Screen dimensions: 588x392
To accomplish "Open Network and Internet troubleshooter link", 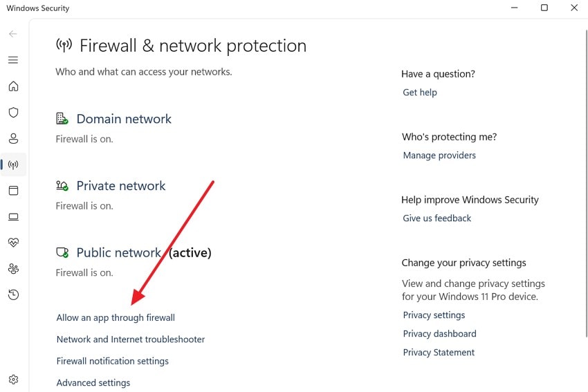I will click(131, 339).
